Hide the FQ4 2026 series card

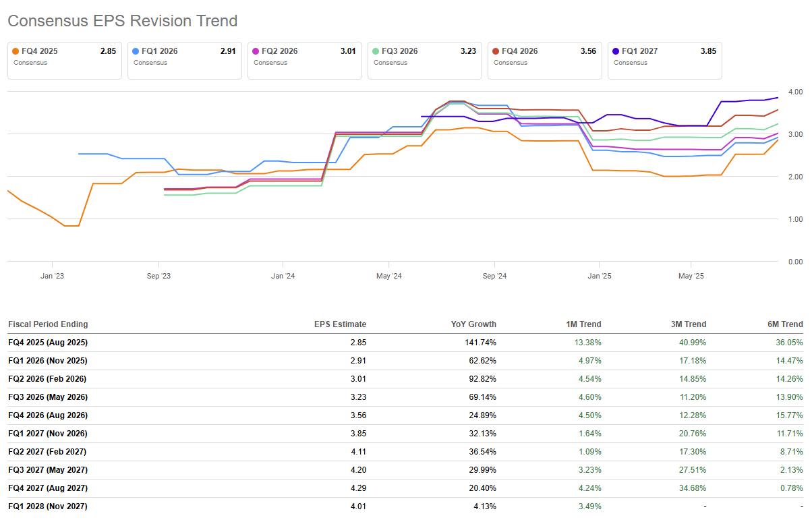coord(544,60)
